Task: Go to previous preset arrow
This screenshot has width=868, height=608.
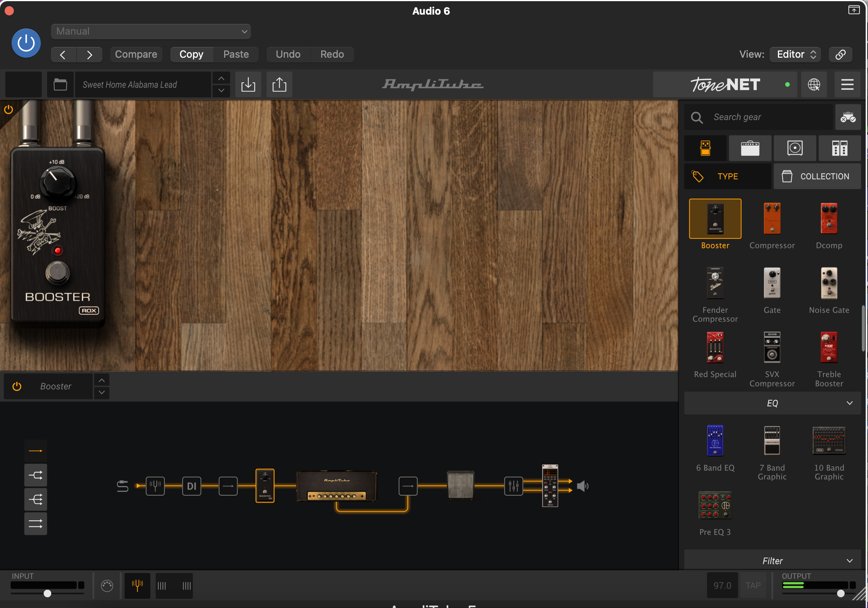Action: click(x=63, y=55)
